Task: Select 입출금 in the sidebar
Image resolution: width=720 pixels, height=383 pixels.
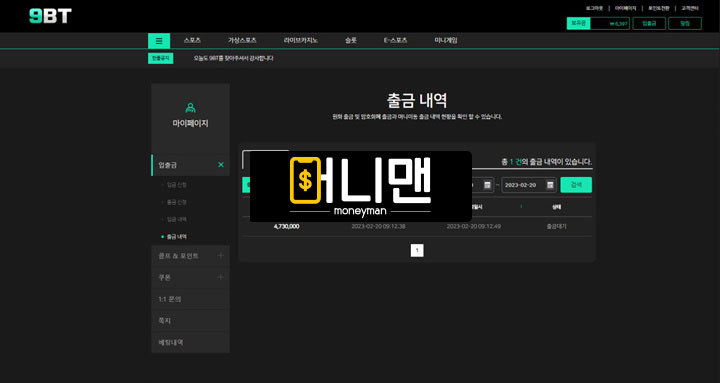Action: click(190, 165)
